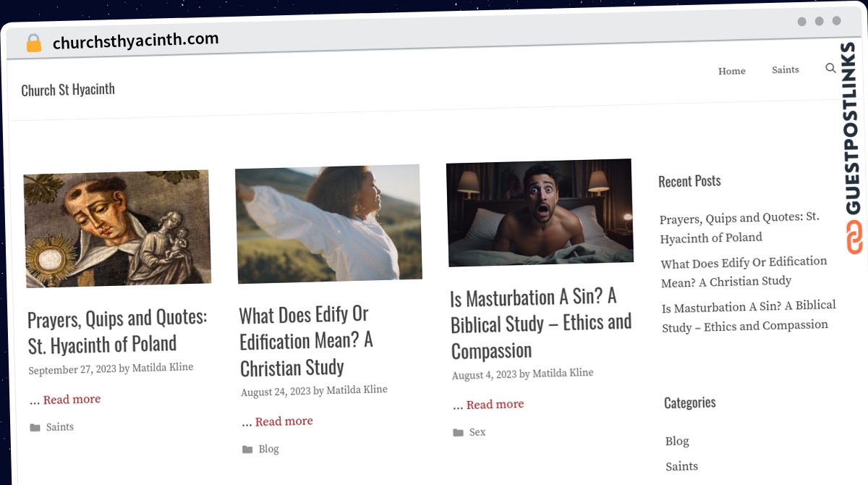Screen dimensions: 868x485
Task: Open recent post 'Prayers, Quips and Quotes' in sidebar
Action: point(739,227)
